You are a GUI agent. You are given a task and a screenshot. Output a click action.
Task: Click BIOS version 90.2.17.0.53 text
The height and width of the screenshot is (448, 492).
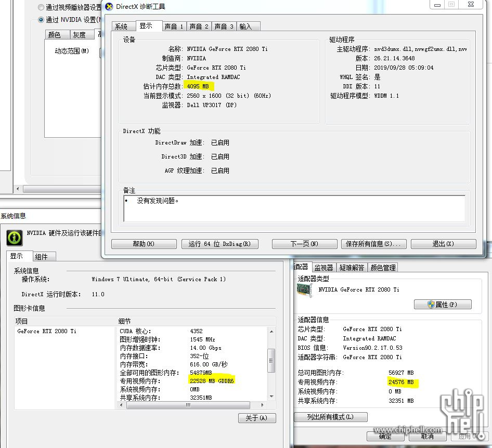[372, 348]
